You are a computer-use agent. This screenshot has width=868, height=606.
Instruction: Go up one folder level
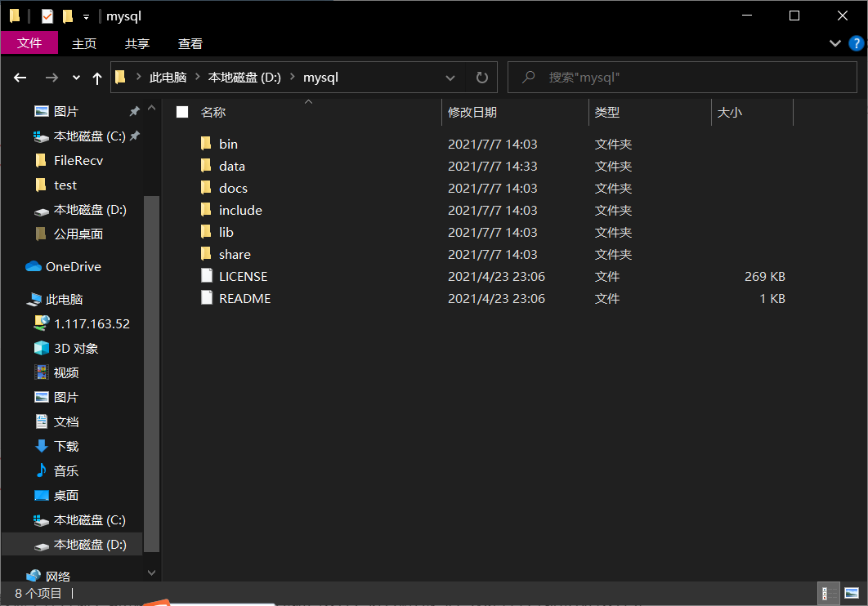pyautogui.click(x=97, y=78)
